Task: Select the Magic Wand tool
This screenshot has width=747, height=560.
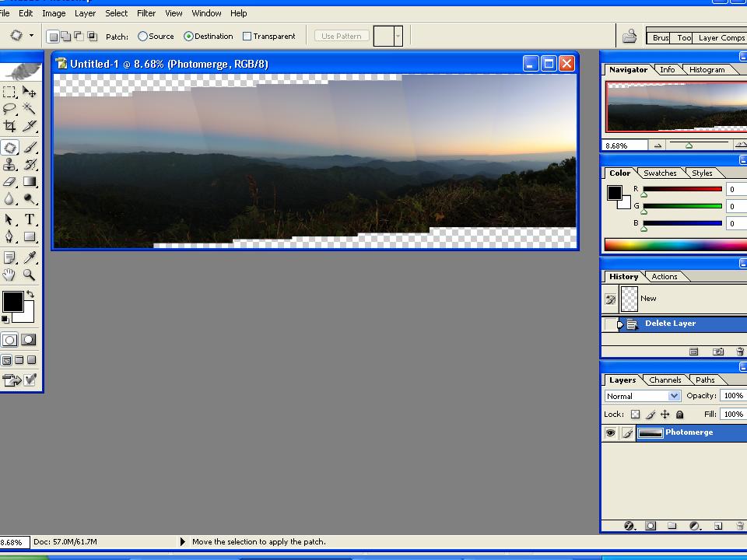Action: 30,109
